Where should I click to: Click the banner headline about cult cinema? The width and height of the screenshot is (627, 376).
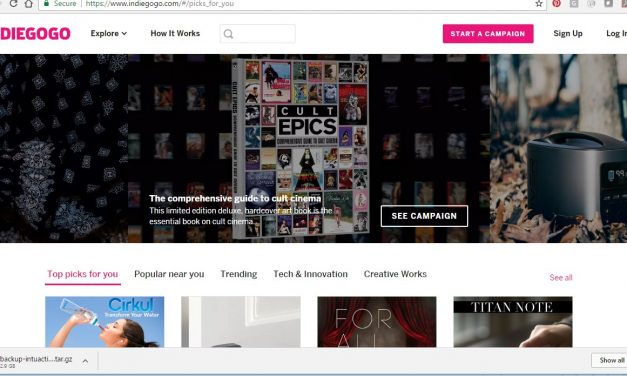coord(235,198)
